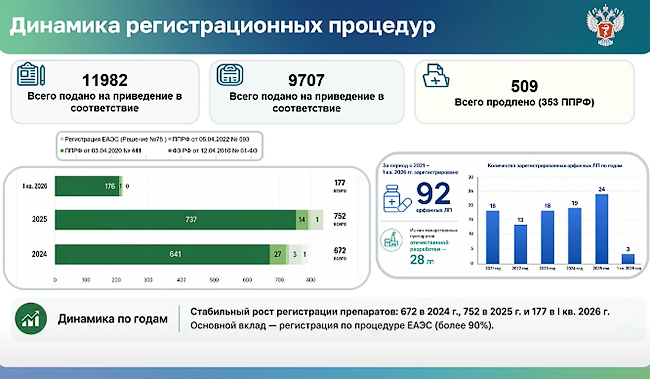Click the I кв. 2026 row label
Viewport: 650px width, 379px height.
click(35, 186)
